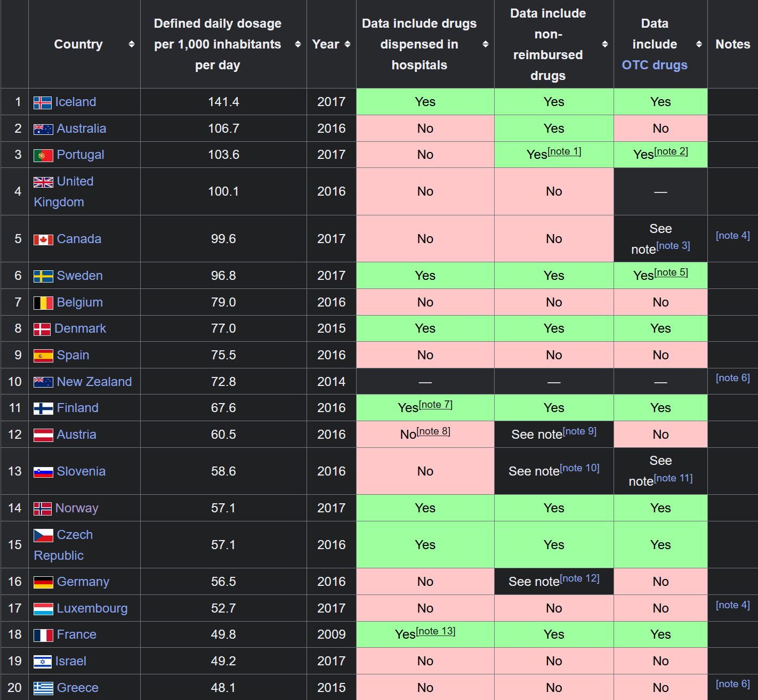Click the Greece flag icon
This screenshot has width=758, height=700.
[x=43, y=688]
